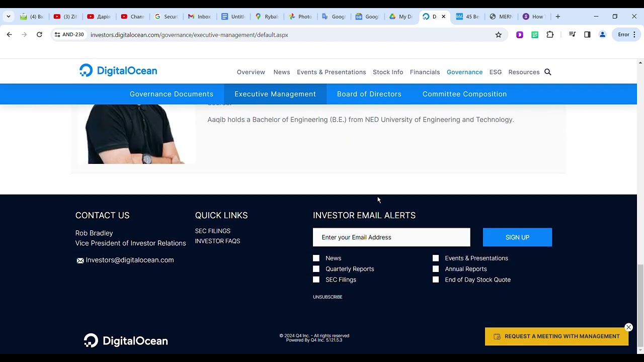The image size is (644, 362).
Task: Switch to the My Drive tab
Action: (400, 17)
